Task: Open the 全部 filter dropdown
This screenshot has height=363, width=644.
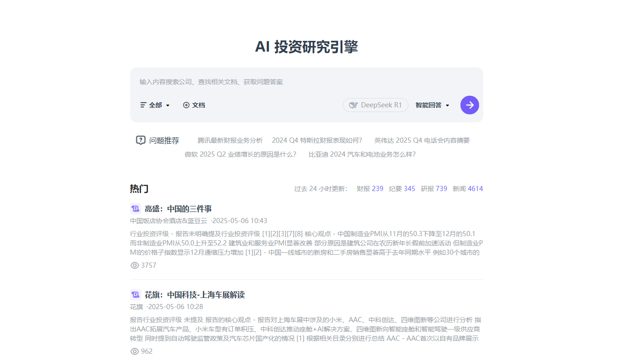Action: click(155, 105)
